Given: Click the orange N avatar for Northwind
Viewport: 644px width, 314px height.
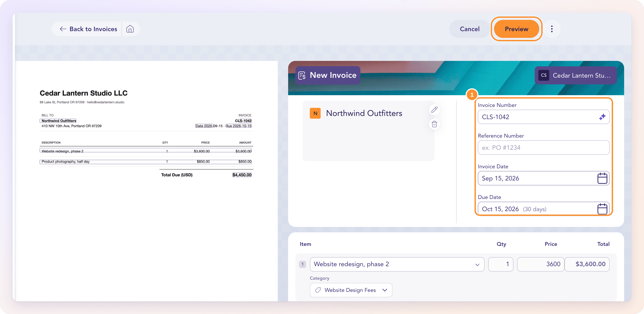Looking at the screenshot, I should tap(315, 113).
